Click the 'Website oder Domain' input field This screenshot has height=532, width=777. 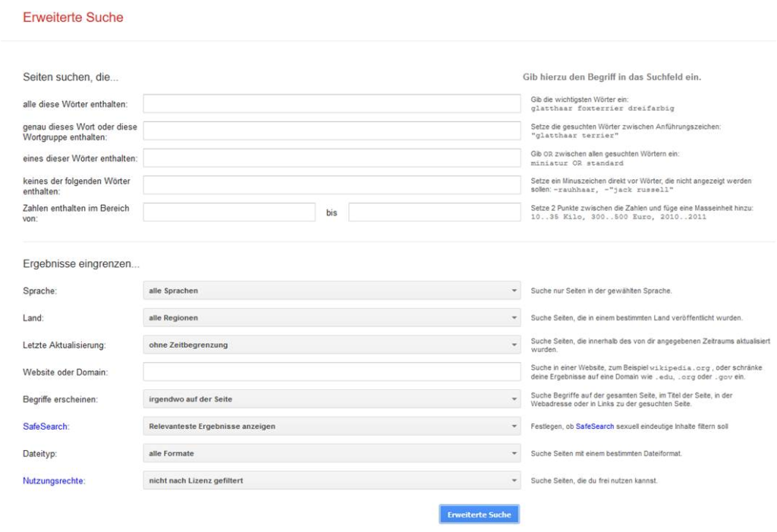[331, 372]
